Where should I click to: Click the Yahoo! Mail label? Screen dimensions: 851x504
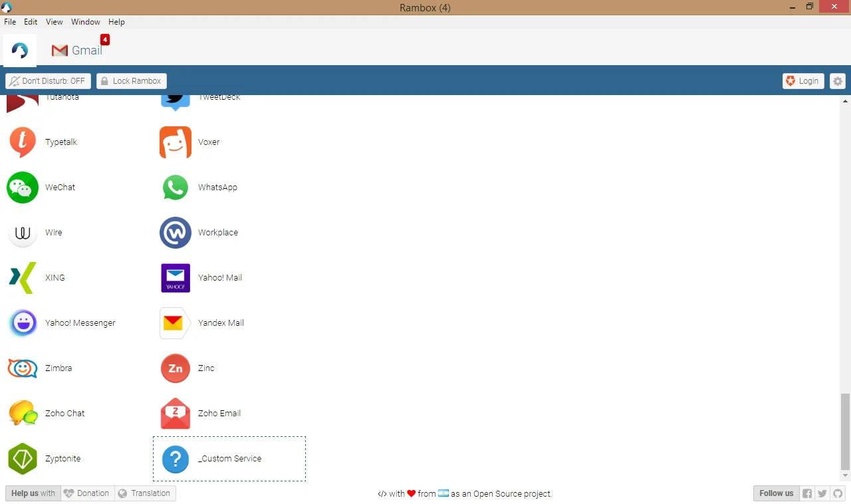220,278
